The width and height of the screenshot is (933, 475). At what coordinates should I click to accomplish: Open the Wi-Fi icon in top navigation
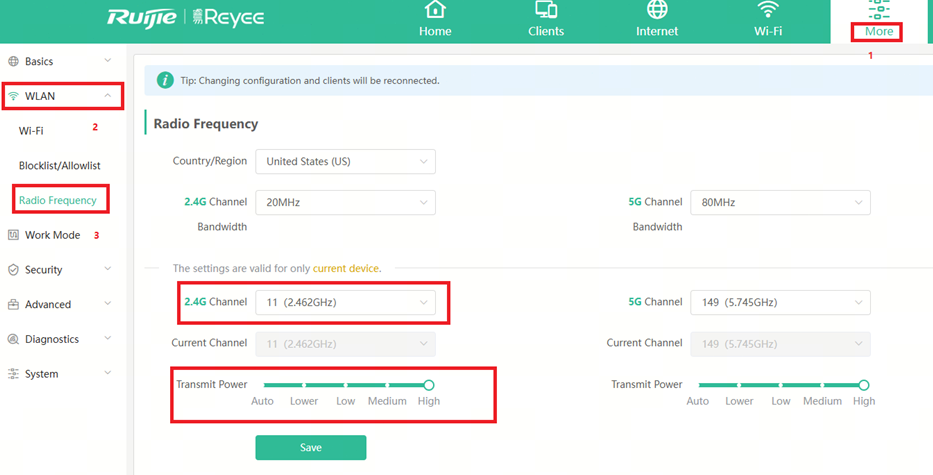pyautogui.click(x=768, y=11)
